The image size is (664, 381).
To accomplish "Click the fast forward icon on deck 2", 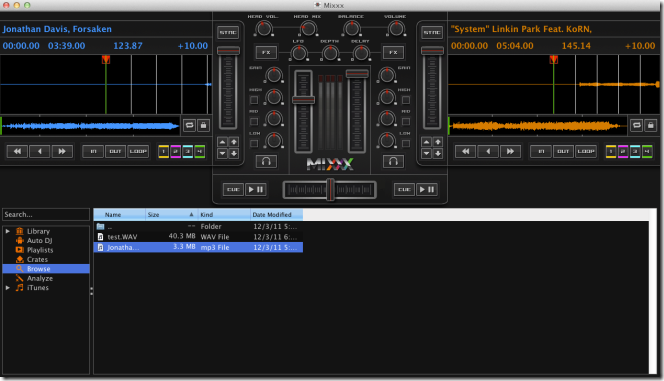I will (510, 151).
